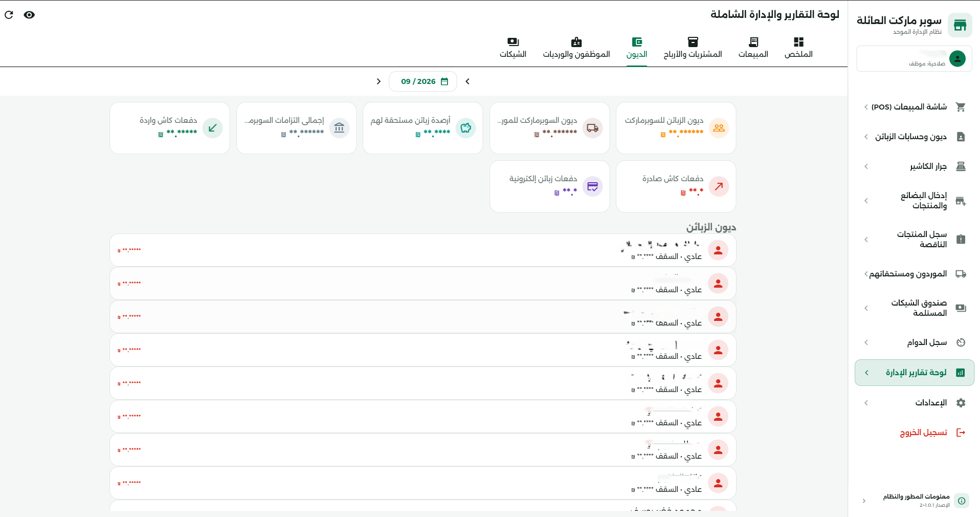Click the دفعات كاش واردة incoming arrow icon

(x=212, y=128)
